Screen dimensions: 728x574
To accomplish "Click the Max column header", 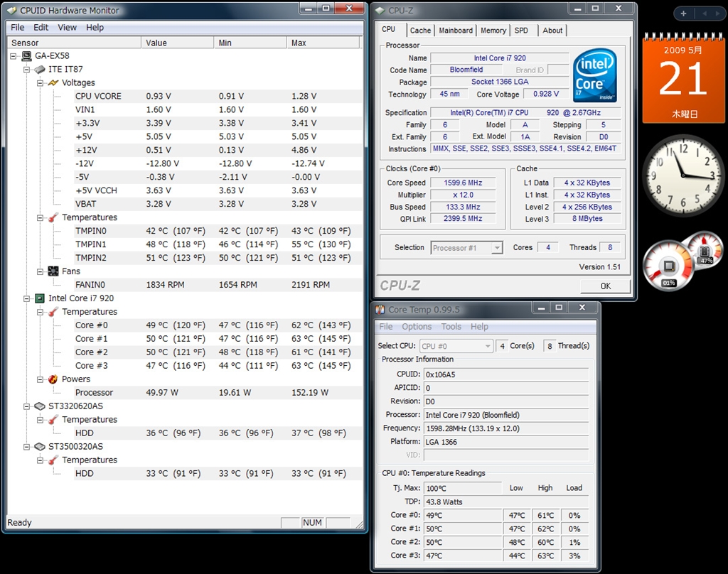I will [x=299, y=43].
